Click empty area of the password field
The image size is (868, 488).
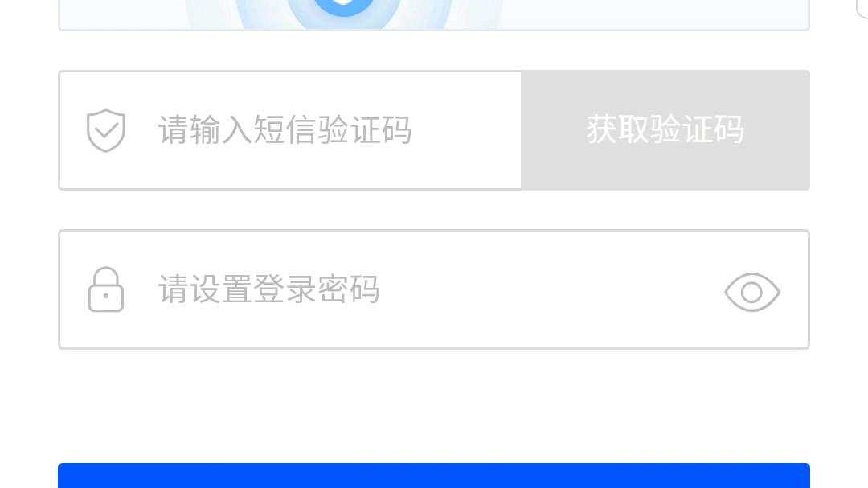tap(548, 289)
